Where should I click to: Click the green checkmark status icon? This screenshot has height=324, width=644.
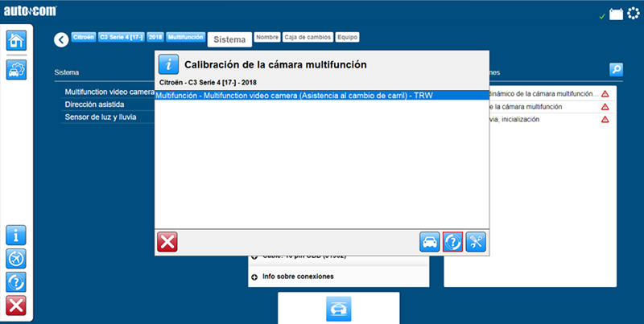[x=602, y=16]
